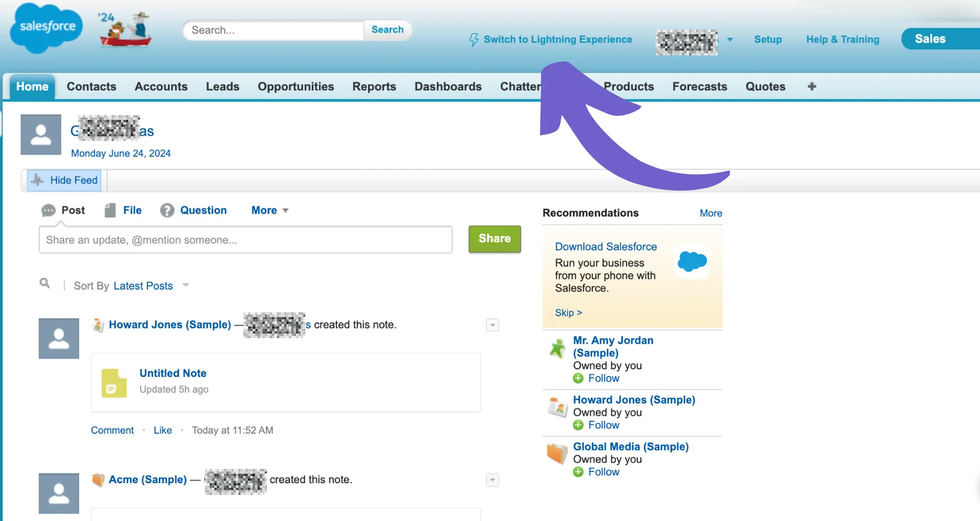Open the user name dropdown arrow

pyautogui.click(x=730, y=40)
